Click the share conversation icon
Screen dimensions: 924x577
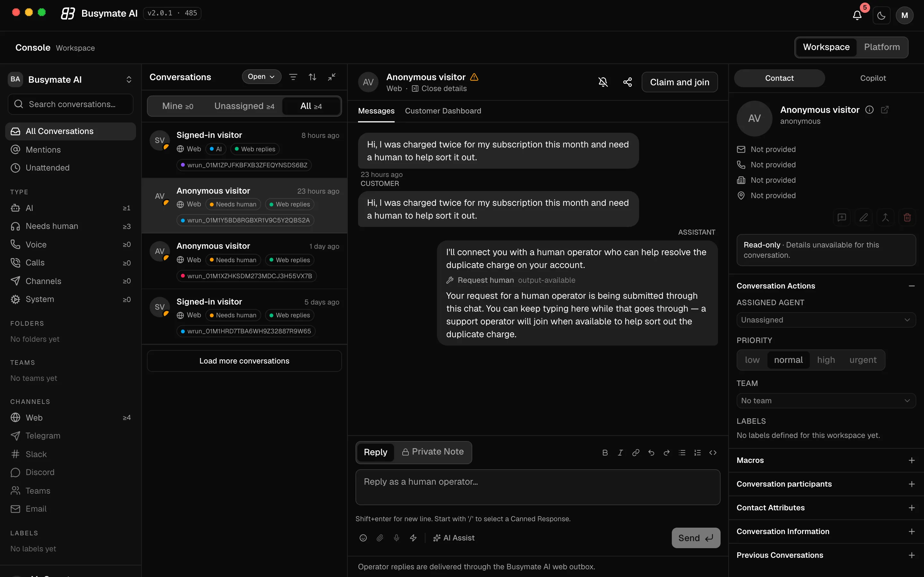tap(627, 82)
